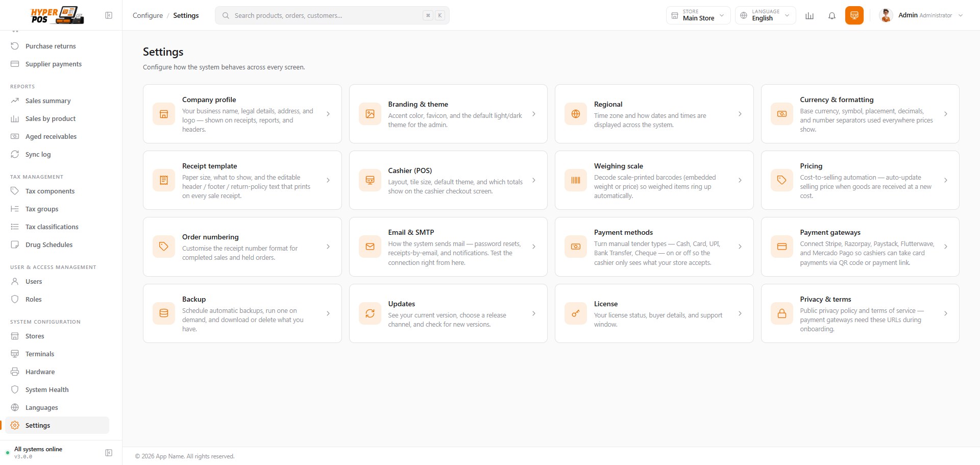Open Tax groups page
980x465 pixels.
(57, 209)
